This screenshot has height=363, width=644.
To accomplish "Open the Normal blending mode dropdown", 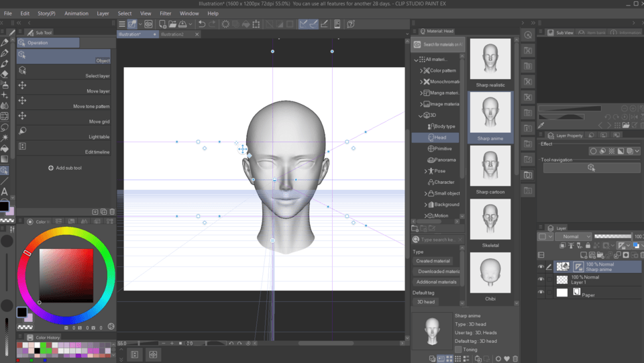I will coord(574,237).
